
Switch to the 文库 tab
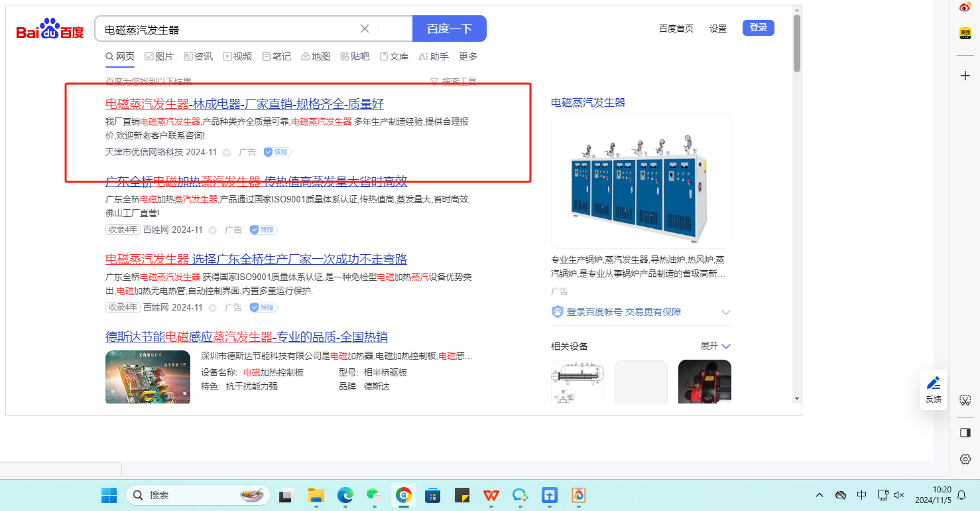coord(394,56)
